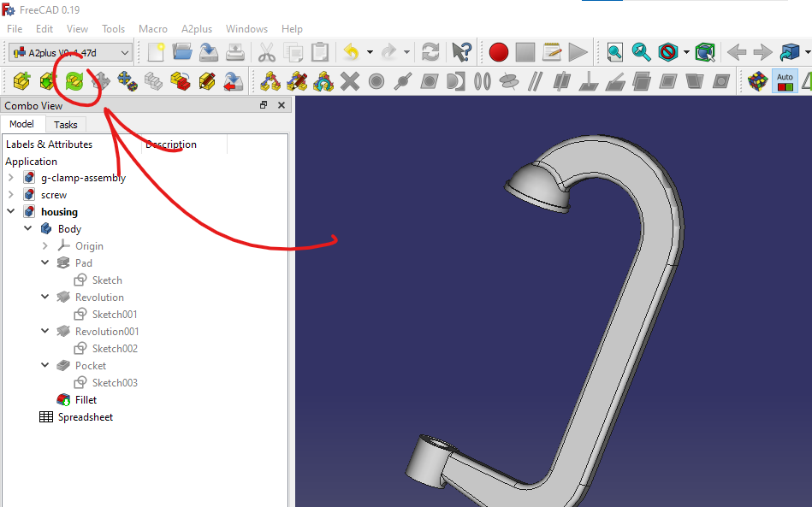
Task: Start macro recording with red circle
Action: pyautogui.click(x=499, y=52)
